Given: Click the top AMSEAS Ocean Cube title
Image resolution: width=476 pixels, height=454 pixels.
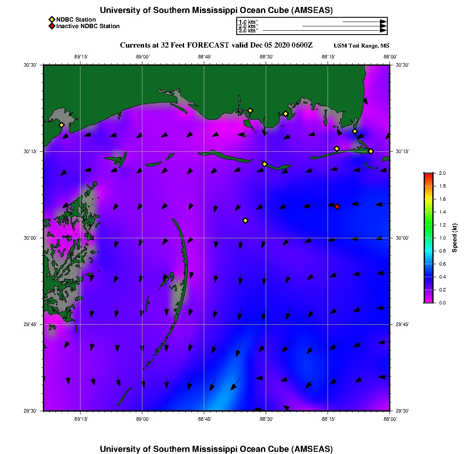Looking at the screenshot, I should [216, 10].
